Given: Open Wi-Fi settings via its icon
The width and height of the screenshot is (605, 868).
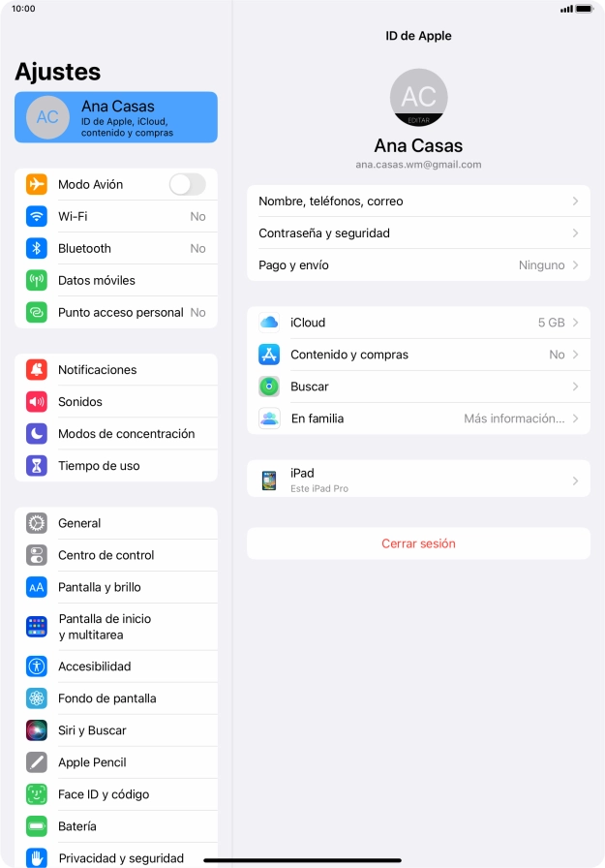Looking at the screenshot, I should pyautogui.click(x=37, y=216).
